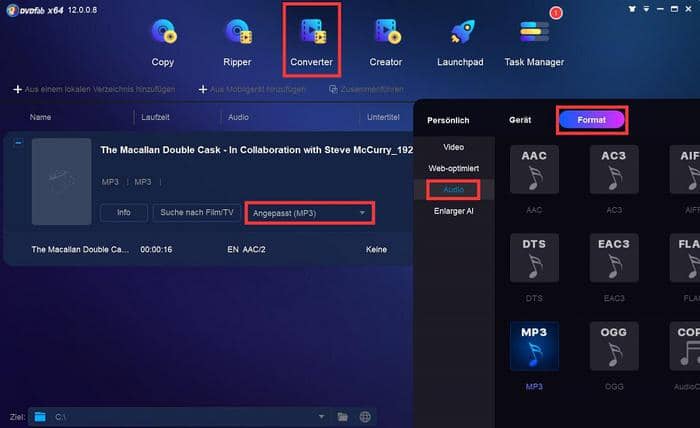The height and width of the screenshot is (428, 700).
Task: Click the Info button
Action: (124, 212)
